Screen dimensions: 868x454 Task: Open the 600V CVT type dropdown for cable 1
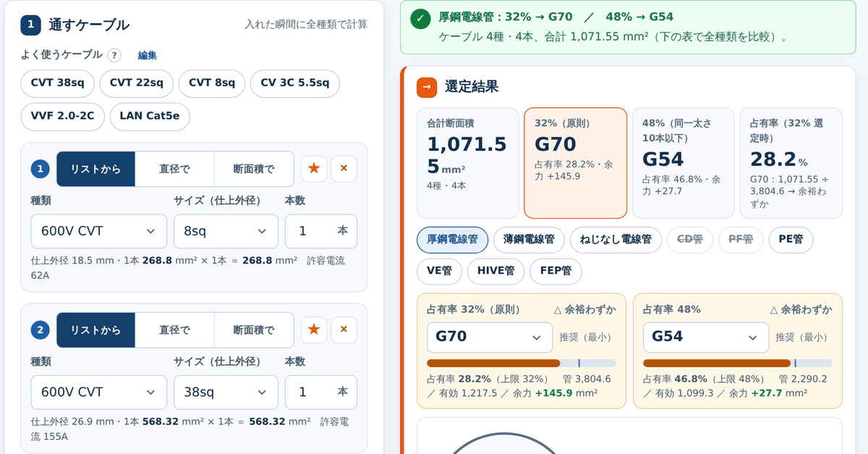pos(99,231)
